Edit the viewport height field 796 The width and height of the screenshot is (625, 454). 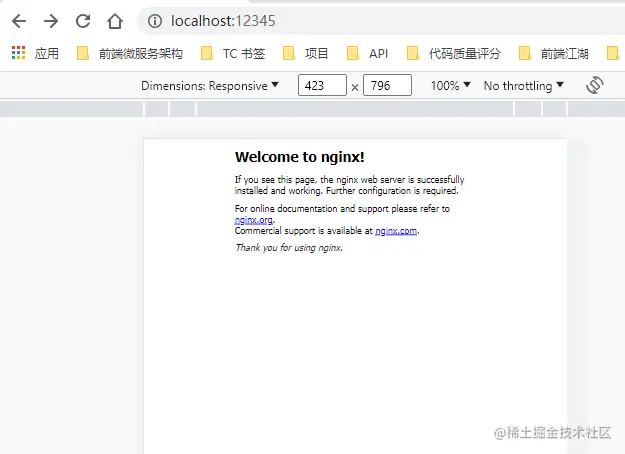tap(387, 85)
